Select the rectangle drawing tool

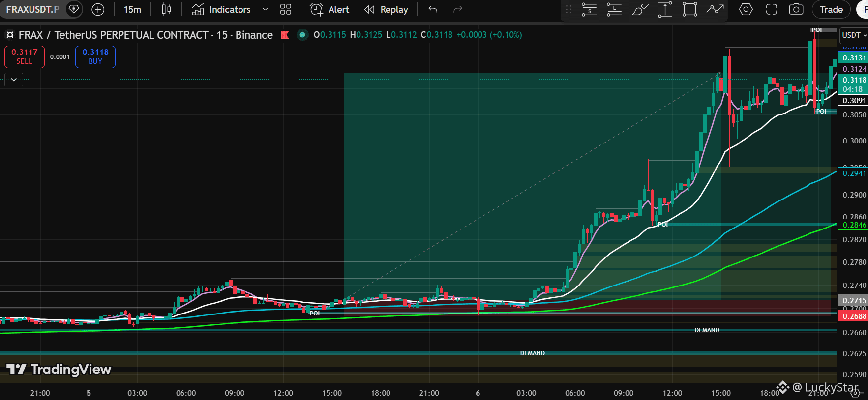point(690,9)
